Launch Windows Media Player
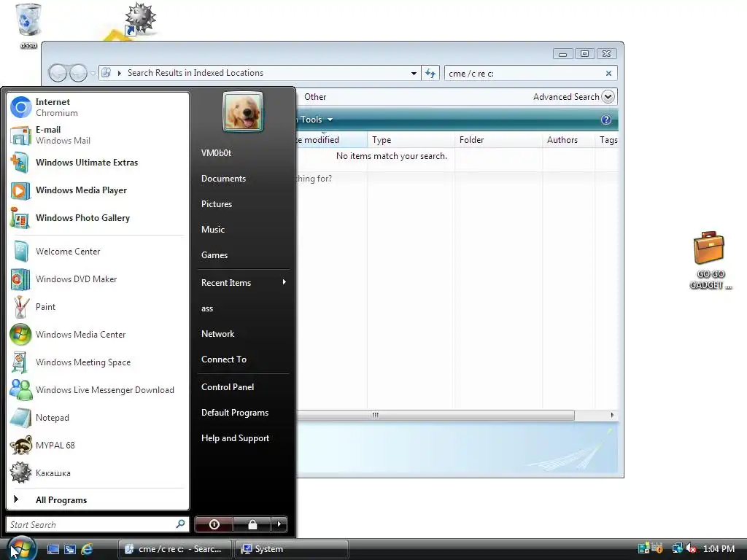 pos(98,190)
